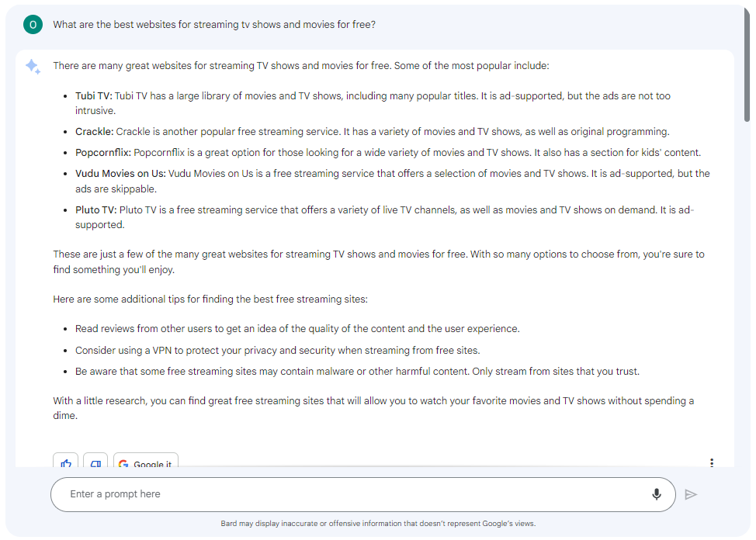Image resolution: width=756 pixels, height=540 pixels.
Task: Dislike the response with thumbs down
Action: click(x=95, y=462)
